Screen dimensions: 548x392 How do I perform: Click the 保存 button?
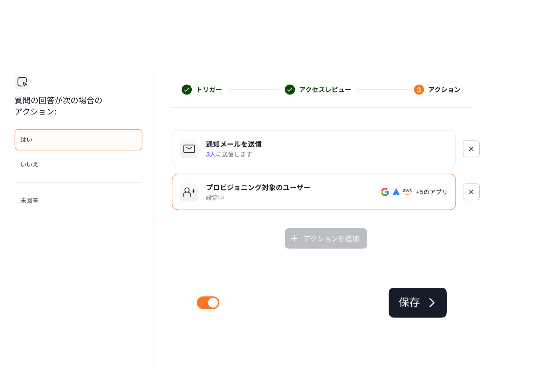point(418,303)
